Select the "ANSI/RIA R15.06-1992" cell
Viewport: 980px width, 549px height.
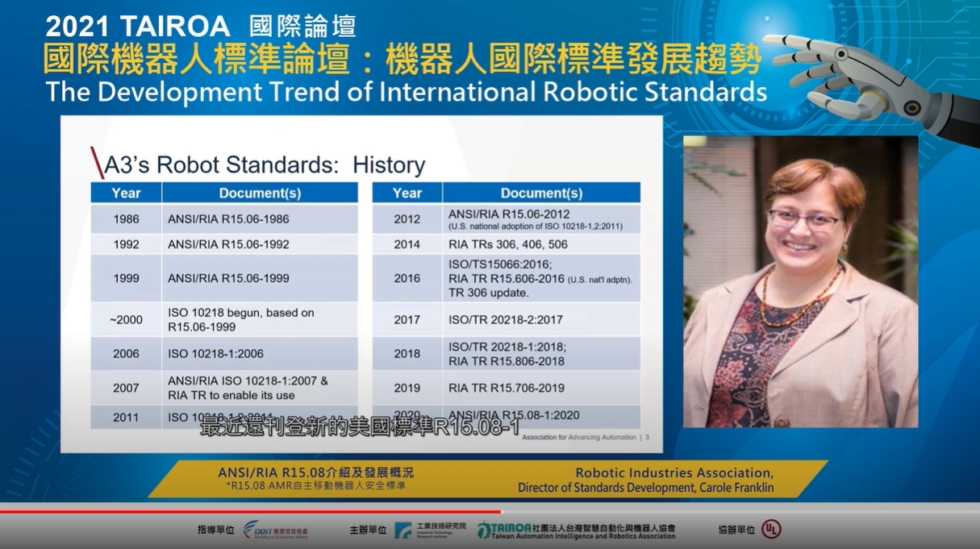(x=260, y=244)
